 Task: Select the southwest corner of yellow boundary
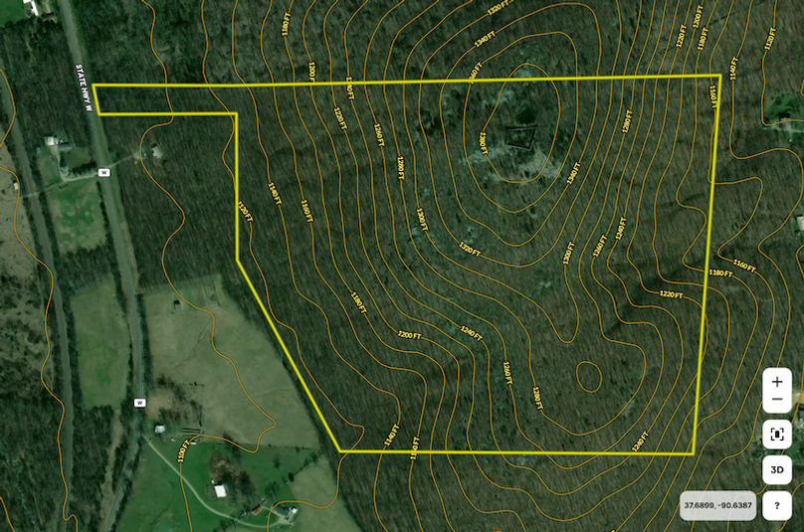(x=340, y=451)
